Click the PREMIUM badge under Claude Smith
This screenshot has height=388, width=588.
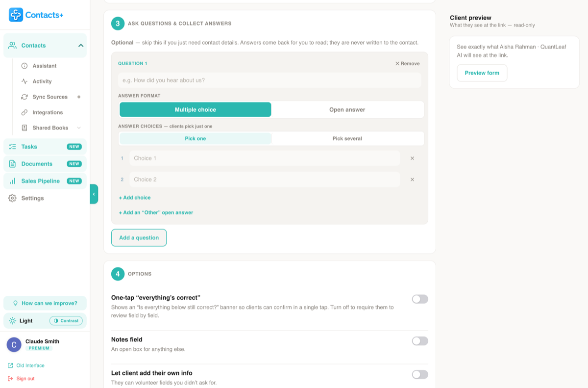[39, 348]
